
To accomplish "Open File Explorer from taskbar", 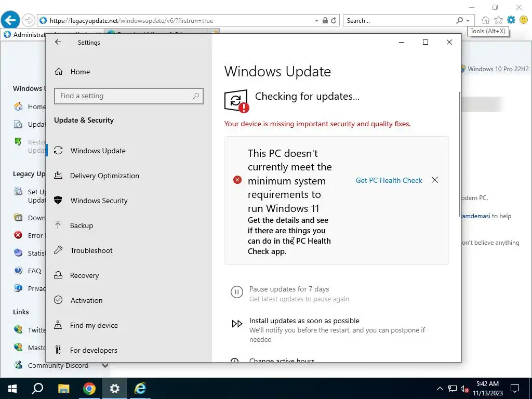I will click(63, 389).
